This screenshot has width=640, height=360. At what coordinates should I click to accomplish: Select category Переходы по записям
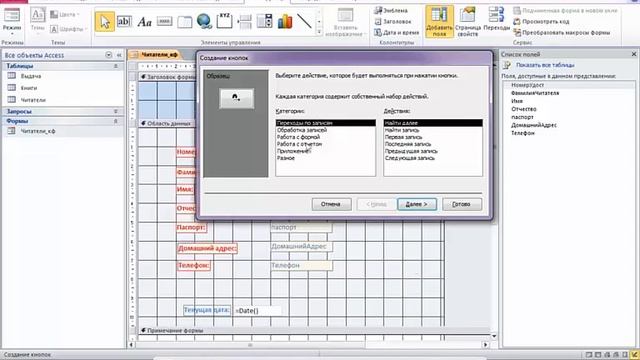pos(325,123)
